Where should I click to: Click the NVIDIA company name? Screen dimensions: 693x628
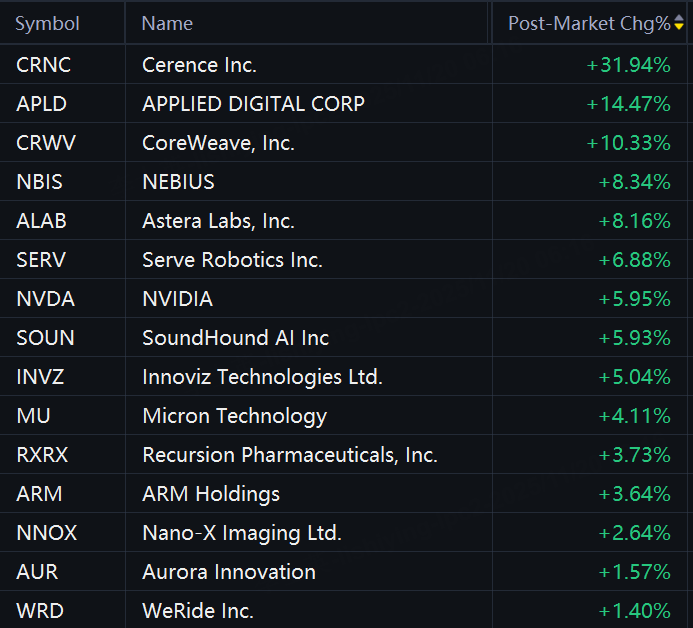coord(178,299)
